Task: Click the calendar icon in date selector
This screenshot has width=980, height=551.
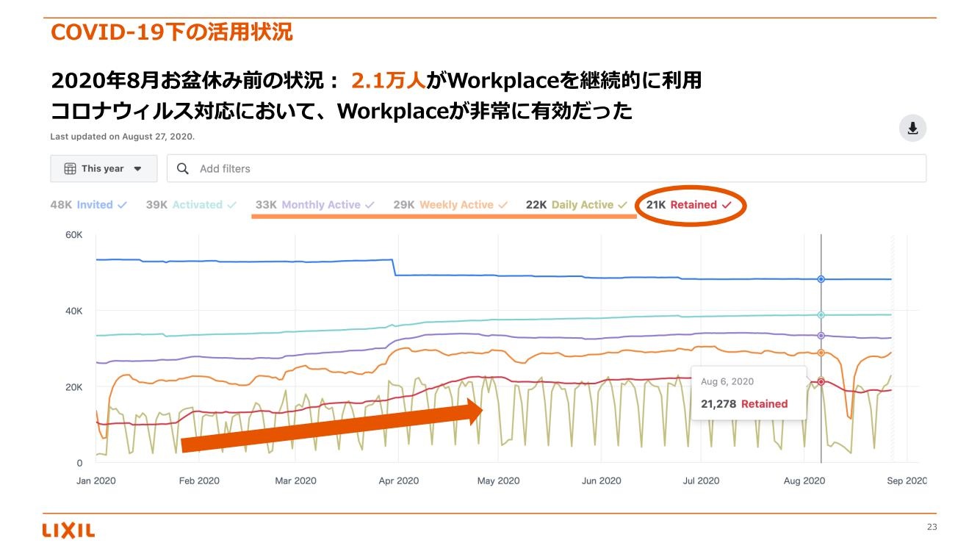Action: [70, 168]
